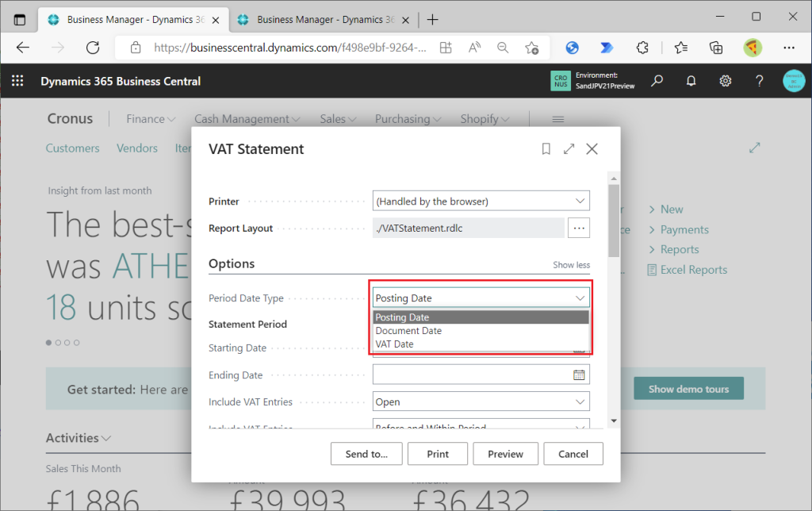Image resolution: width=812 pixels, height=511 pixels.
Task: Click the Print button
Action: [438, 454]
